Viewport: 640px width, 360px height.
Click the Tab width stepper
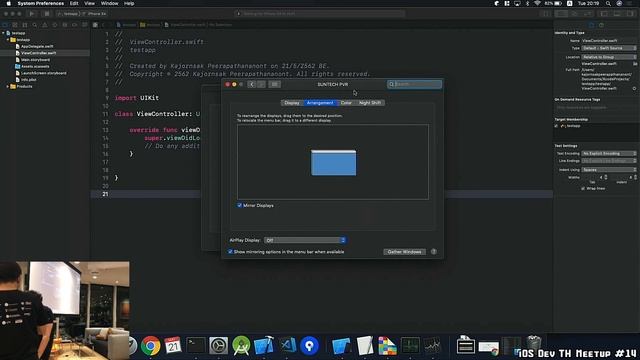point(606,177)
